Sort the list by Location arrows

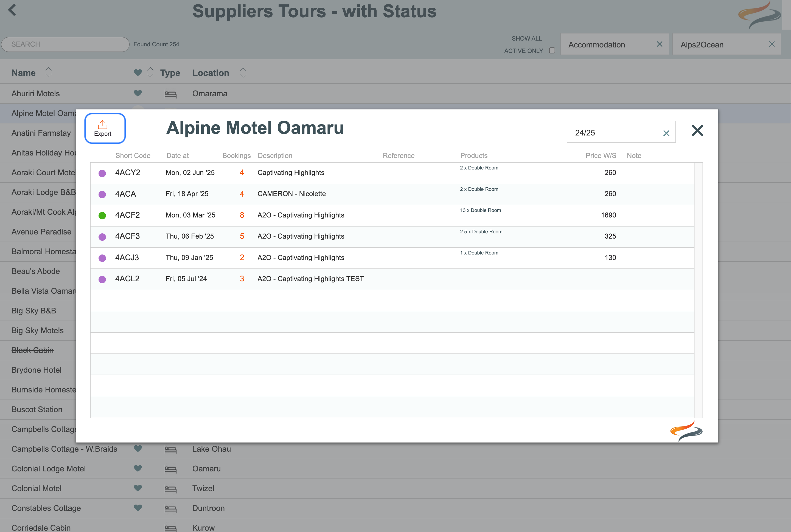tap(243, 72)
